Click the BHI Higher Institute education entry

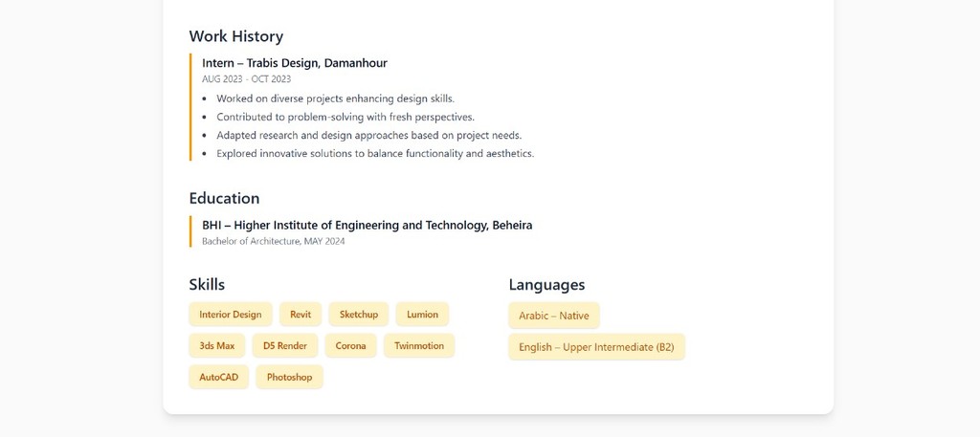[x=367, y=226]
